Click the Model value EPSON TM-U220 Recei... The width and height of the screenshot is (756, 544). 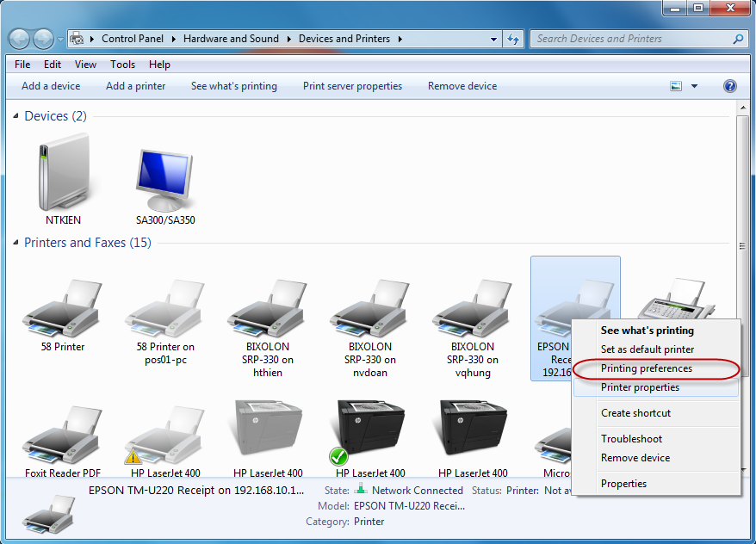pyautogui.click(x=409, y=506)
